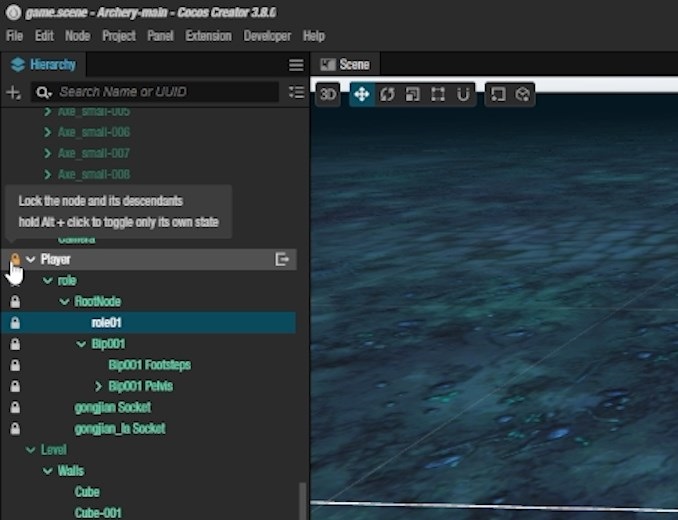Select the Bip001 Footsteps node

click(x=149, y=365)
